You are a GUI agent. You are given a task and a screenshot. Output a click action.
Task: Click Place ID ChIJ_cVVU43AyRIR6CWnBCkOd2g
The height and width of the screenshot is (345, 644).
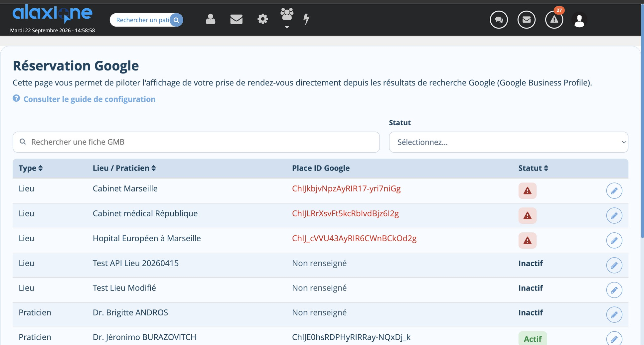tap(354, 239)
